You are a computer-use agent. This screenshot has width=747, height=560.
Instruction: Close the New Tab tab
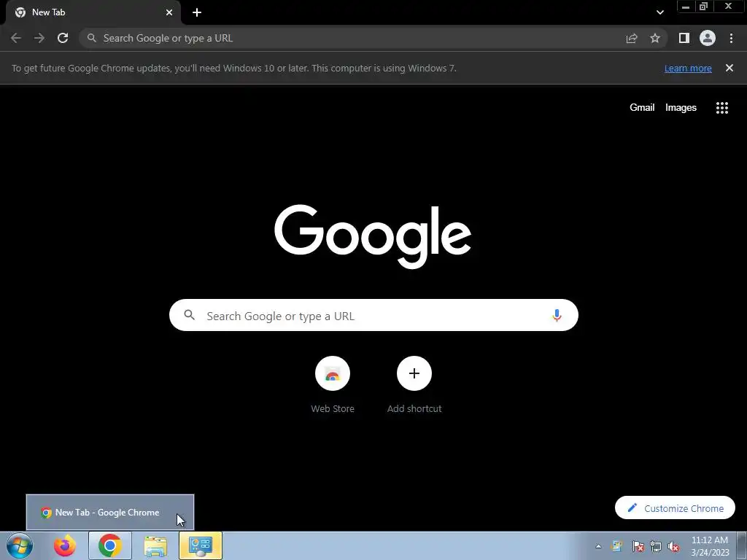(169, 12)
